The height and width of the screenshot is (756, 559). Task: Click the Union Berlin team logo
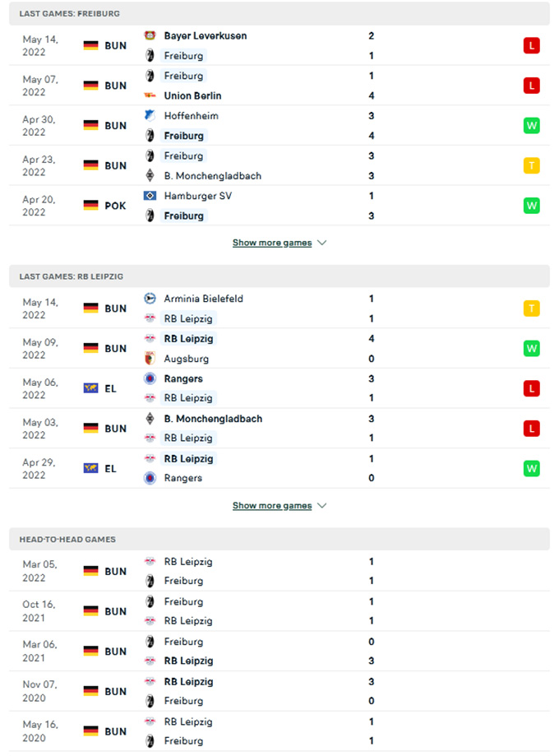[150, 95]
